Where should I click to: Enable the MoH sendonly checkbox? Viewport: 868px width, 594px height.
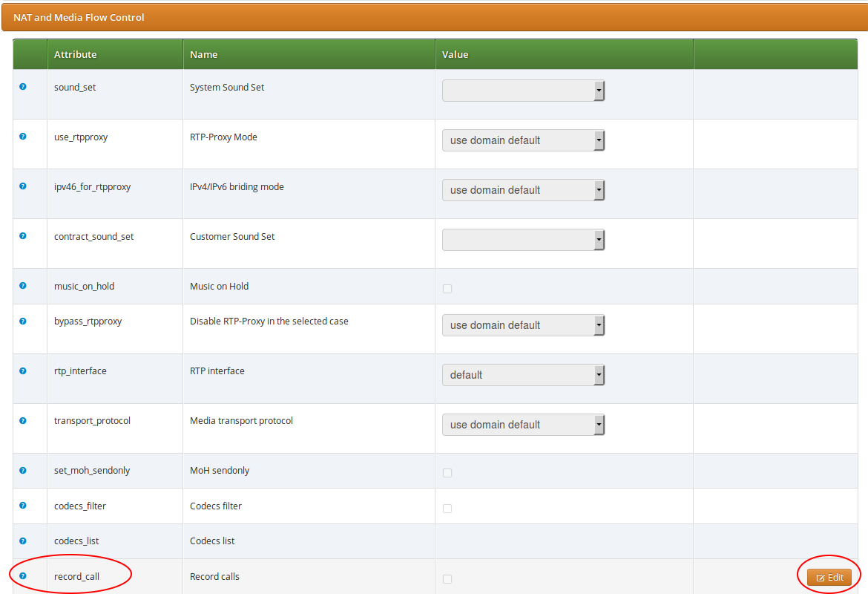[x=447, y=472]
